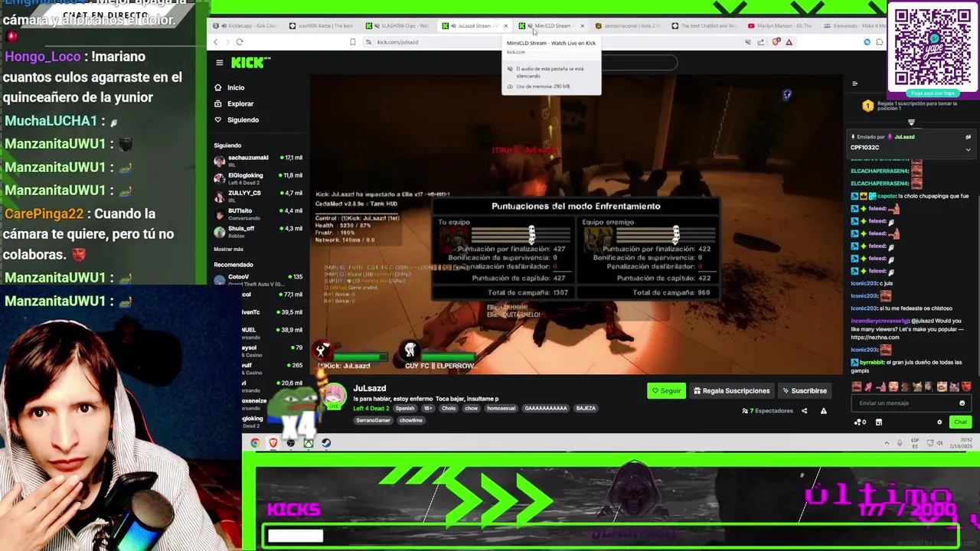The height and width of the screenshot is (551, 980).
Task: Open kicks balance icon below chat
Action: pos(860,422)
